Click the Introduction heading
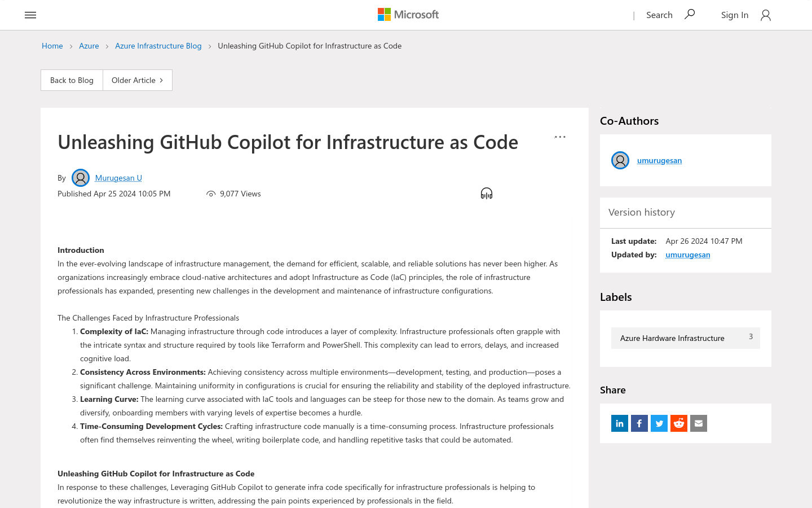812x508 pixels. 81,250
